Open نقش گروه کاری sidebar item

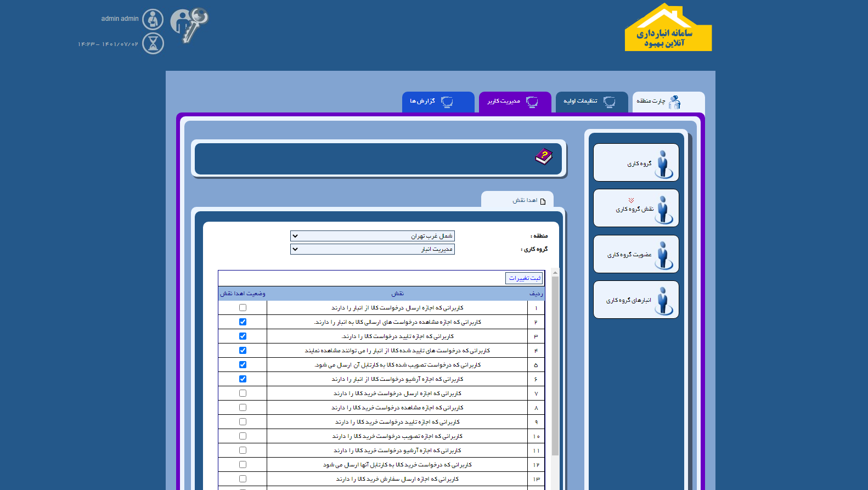636,209
